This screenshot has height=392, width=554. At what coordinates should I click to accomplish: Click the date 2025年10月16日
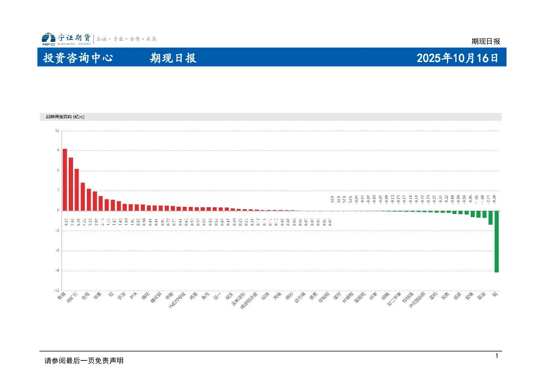[x=457, y=58]
